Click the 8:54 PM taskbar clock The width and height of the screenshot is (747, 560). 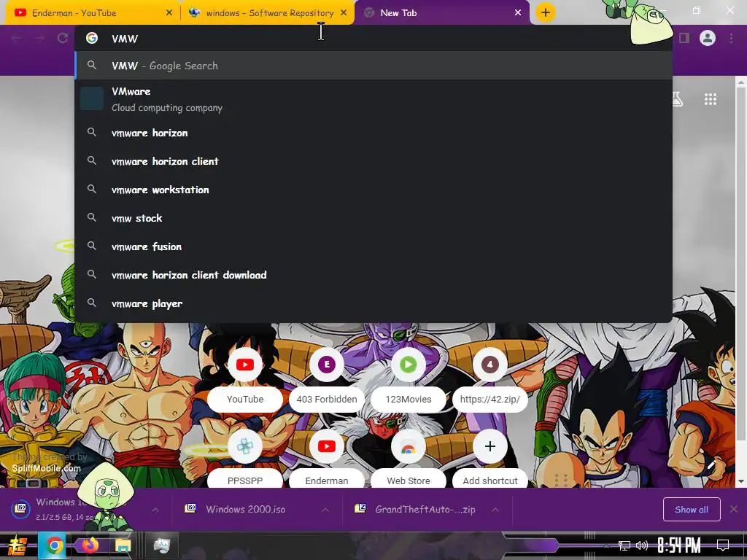(x=679, y=545)
